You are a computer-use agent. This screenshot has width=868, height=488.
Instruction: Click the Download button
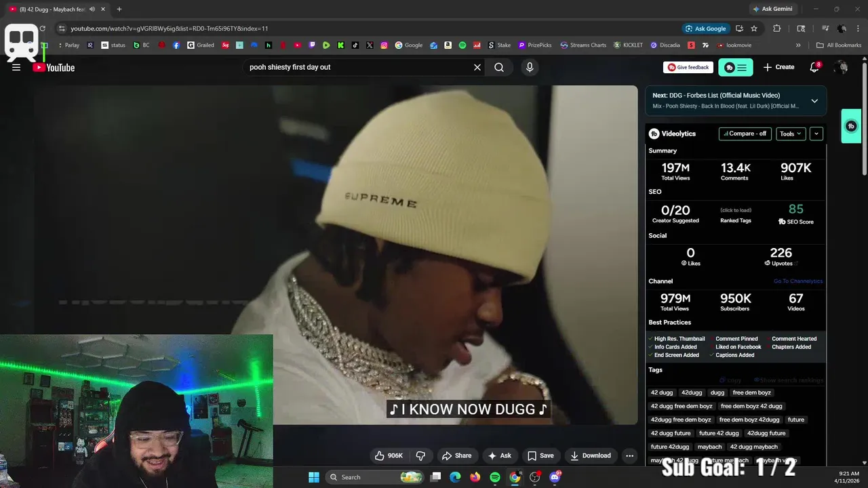[591, 455]
